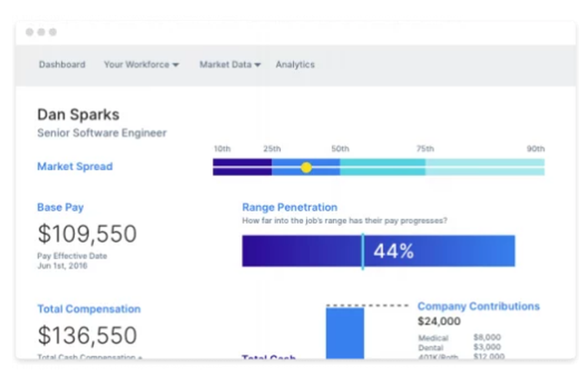
Task: Click the light 75th–90th market spread segment
Action: [x=485, y=167]
